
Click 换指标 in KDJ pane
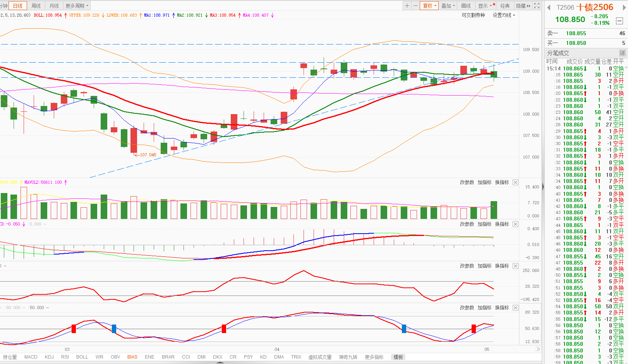[x=502, y=308]
